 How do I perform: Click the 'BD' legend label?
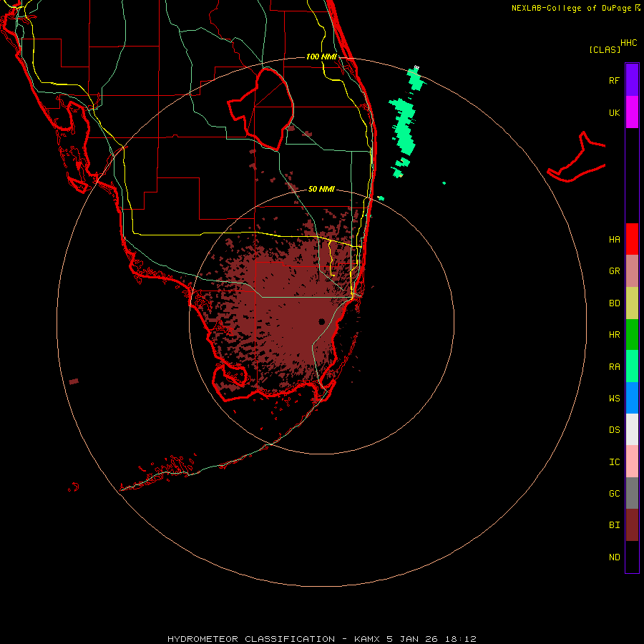coord(614,303)
